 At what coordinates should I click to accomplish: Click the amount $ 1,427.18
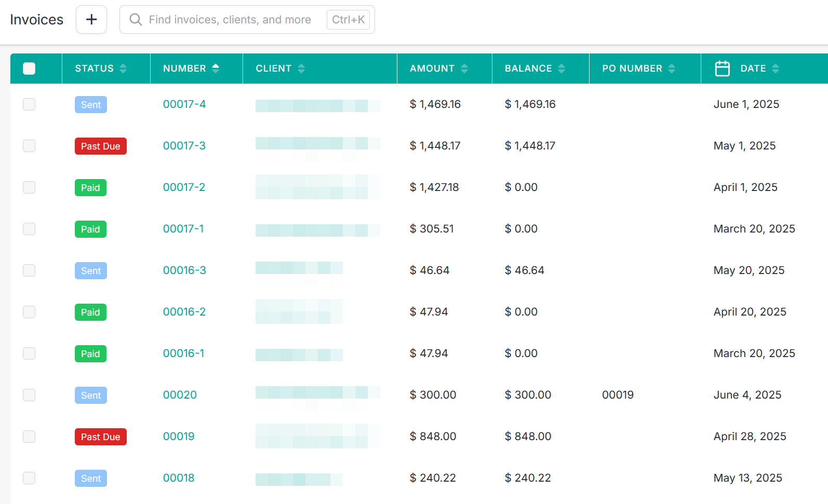(434, 187)
